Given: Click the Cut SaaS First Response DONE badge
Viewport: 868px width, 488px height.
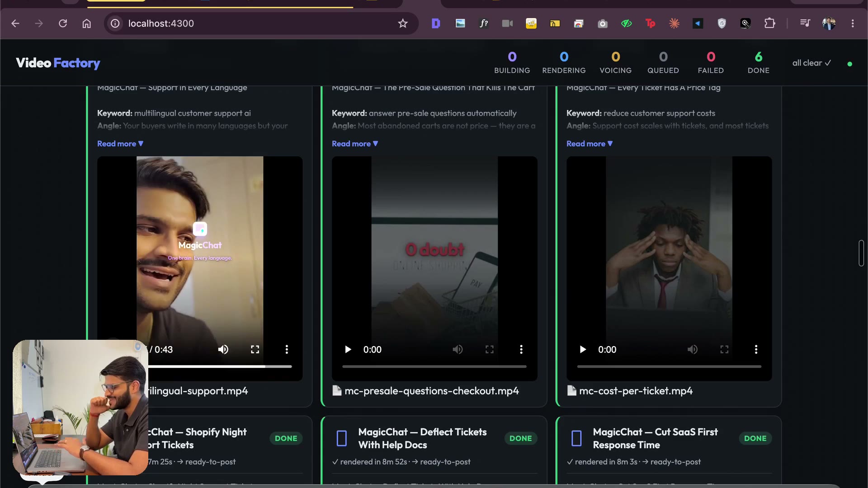Looking at the screenshot, I should click(755, 438).
